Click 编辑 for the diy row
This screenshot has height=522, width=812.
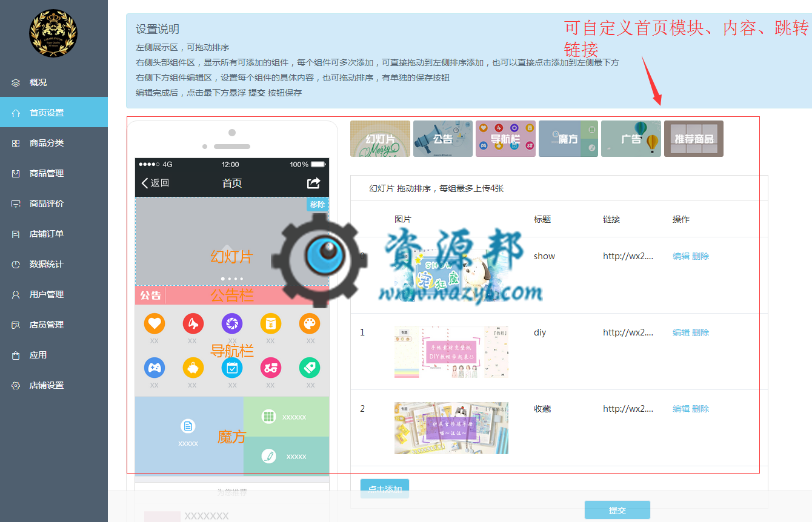tap(681, 332)
